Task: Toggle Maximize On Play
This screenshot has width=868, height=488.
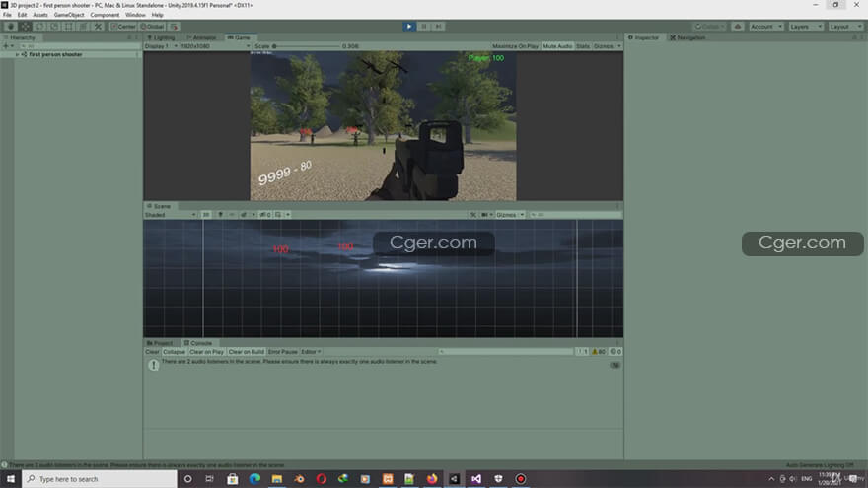Action: coord(515,46)
